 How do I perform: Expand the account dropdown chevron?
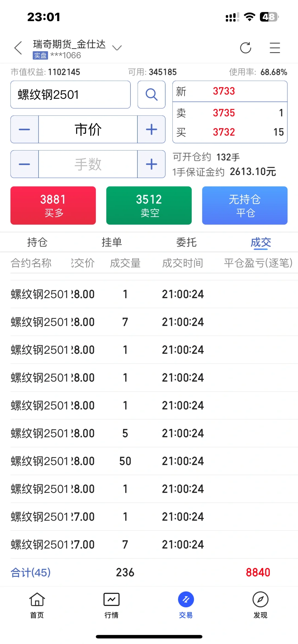(x=117, y=48)
